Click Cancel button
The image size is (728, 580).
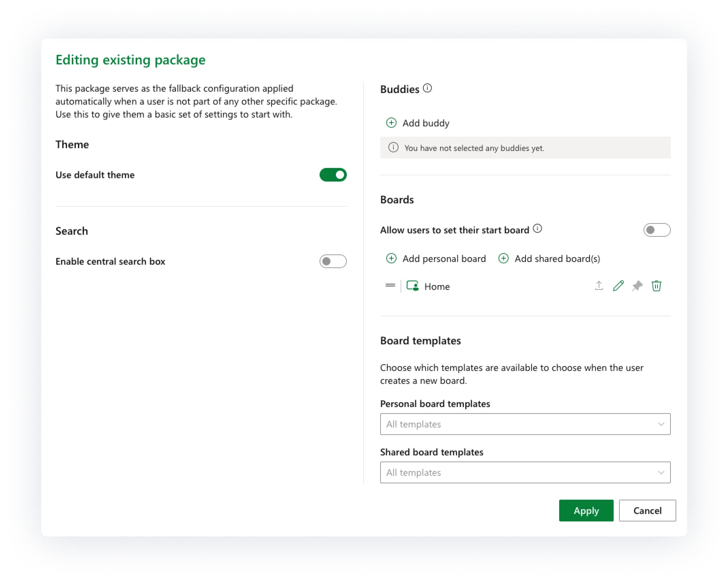tap(647, 510)
